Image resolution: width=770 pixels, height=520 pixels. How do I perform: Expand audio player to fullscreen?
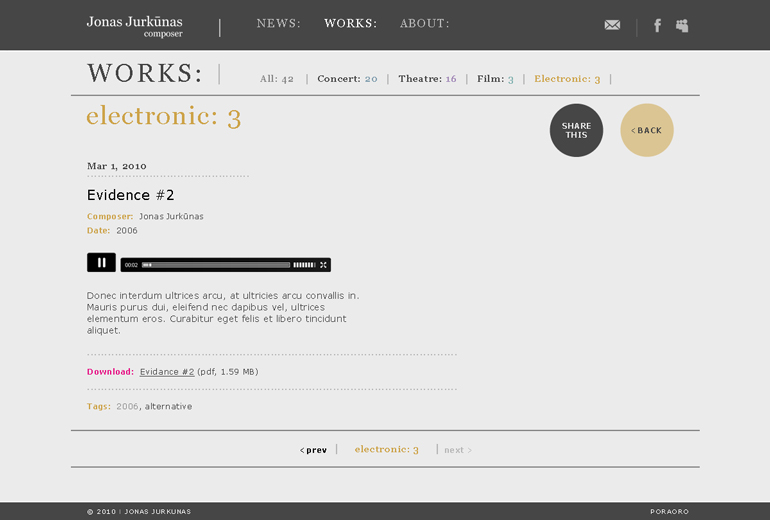[x=323, y=265]
